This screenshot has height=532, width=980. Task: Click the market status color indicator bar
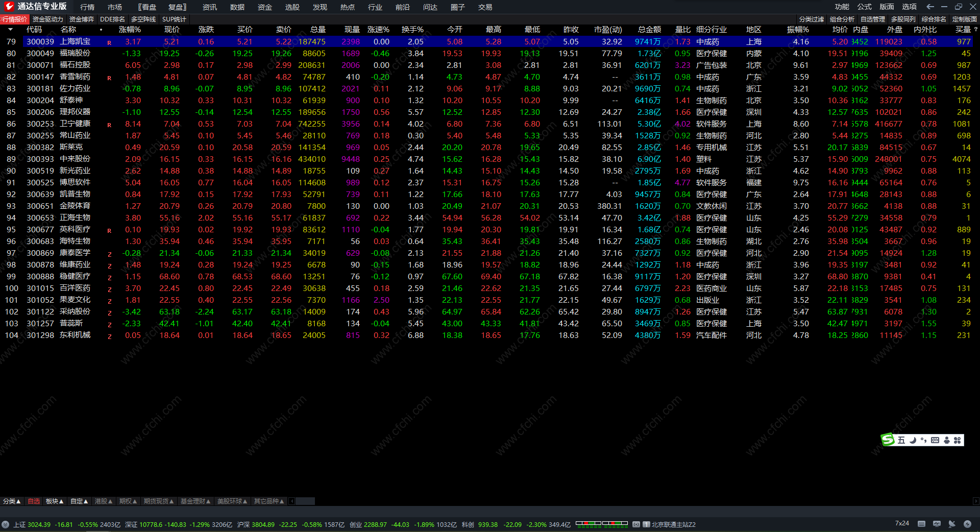click(602, 523)
